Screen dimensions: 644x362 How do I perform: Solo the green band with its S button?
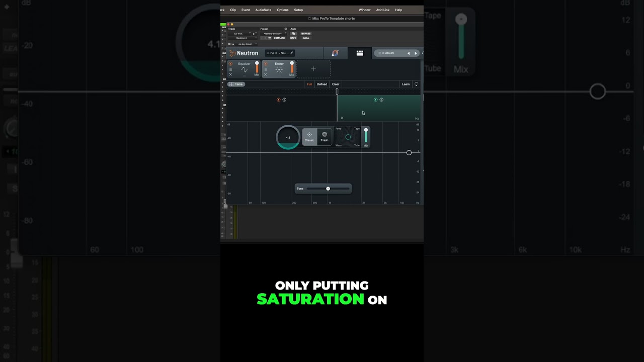381,100
